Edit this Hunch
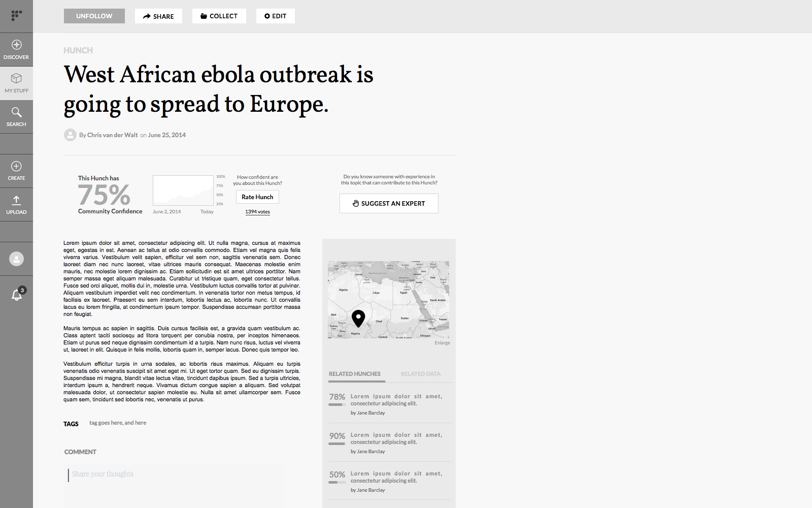Screen dimensions: 812x508 point(275,16)
